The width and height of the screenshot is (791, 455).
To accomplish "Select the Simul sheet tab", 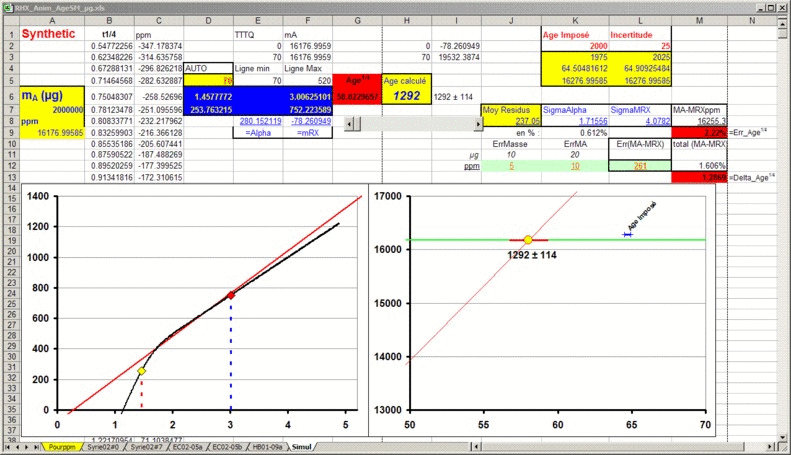I will 302,447.
